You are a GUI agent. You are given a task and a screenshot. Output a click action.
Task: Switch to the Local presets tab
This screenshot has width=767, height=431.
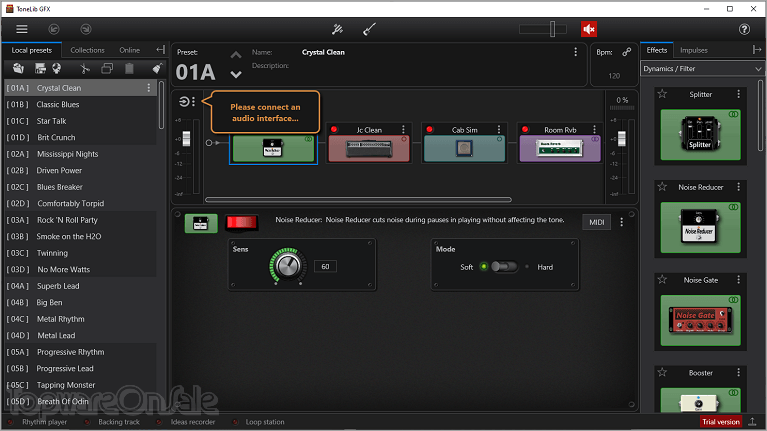click(32, 50)
